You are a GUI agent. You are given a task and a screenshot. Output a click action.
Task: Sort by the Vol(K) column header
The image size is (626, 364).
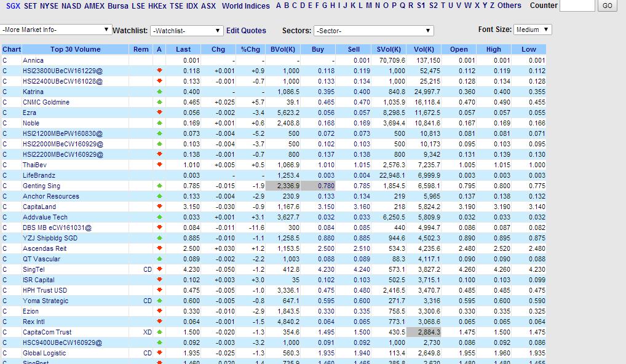(424, 49)
